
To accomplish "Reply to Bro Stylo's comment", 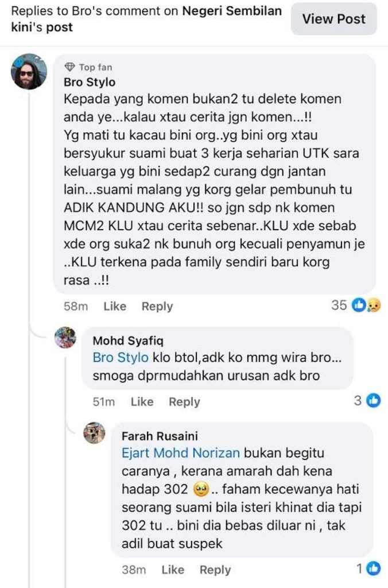I will click(157, 307).
